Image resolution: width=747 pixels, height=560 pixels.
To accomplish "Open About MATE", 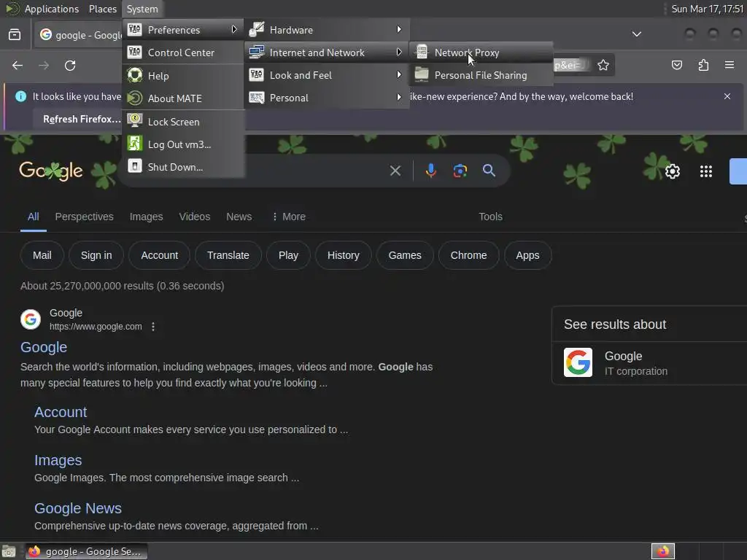I will pyautogui.click(x=183, y=98).
